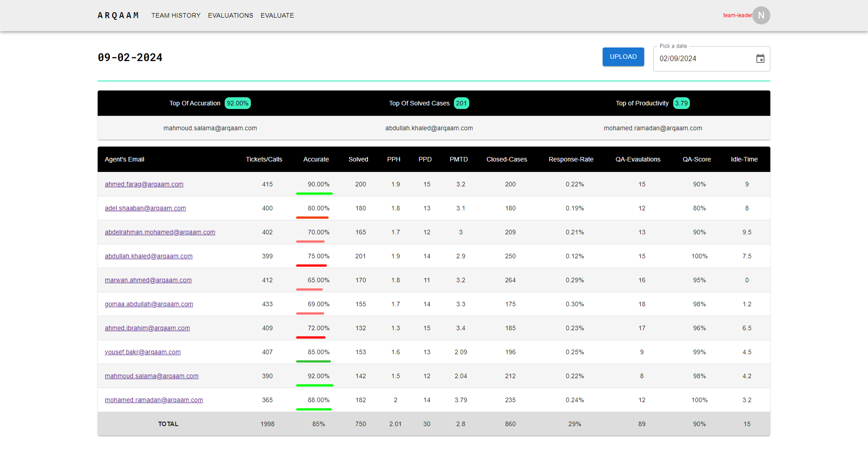The image size is (868, 470).
Task: Click the QA-Score column header
Action: (697, 159)
